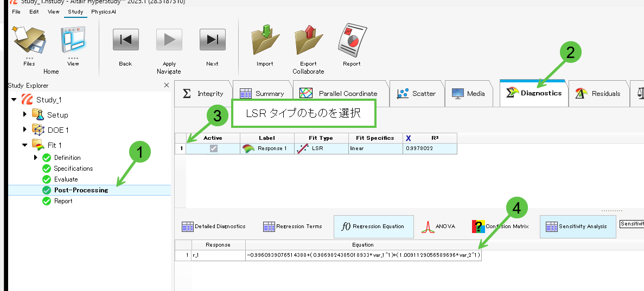Viewport: 644px width, 291px height.
Task: Collapse the Study_1 tree node
Action: (14, 100)
